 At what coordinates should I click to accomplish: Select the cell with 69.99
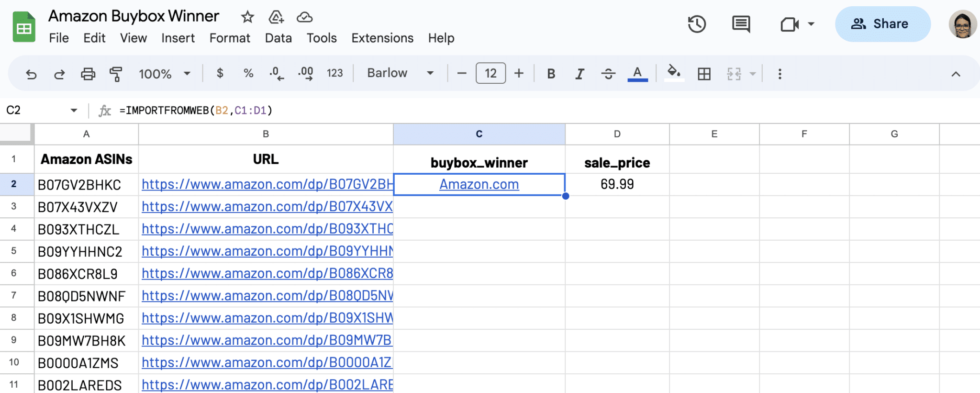[x=617, y=184]
